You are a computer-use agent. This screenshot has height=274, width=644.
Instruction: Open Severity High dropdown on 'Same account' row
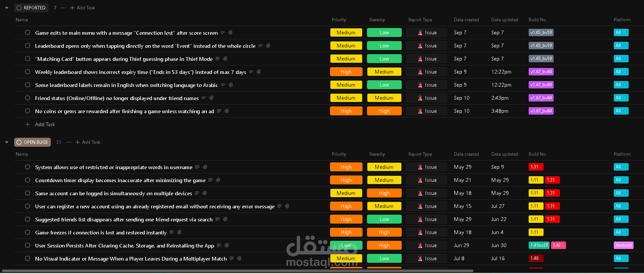click(384, 193)
